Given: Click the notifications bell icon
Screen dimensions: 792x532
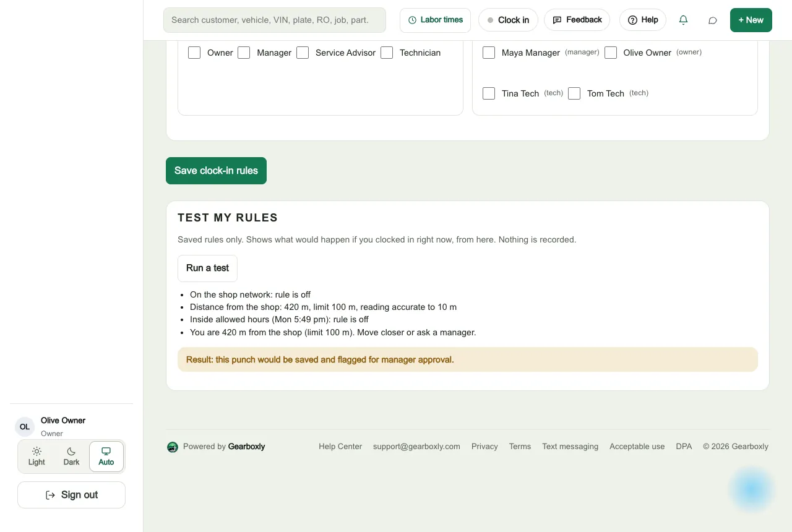Looking at the screenshot, I should 683,20.
